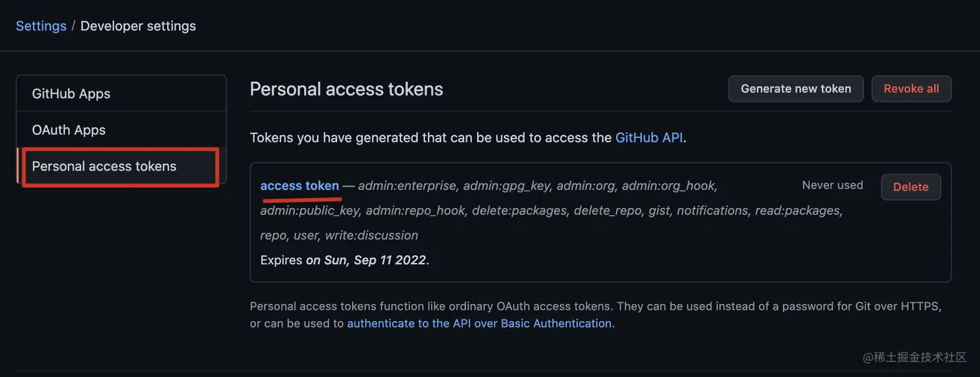Viewport: 980px width, 377px height.
Task: Click the Generate new token button
Action: click(x=796, y=89)
